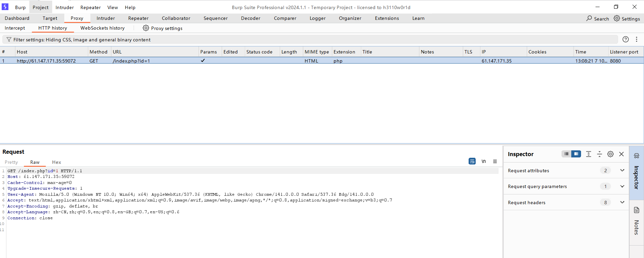Open the Notes side panel
This screenshot has height=258, width=644.
point(636,221)
